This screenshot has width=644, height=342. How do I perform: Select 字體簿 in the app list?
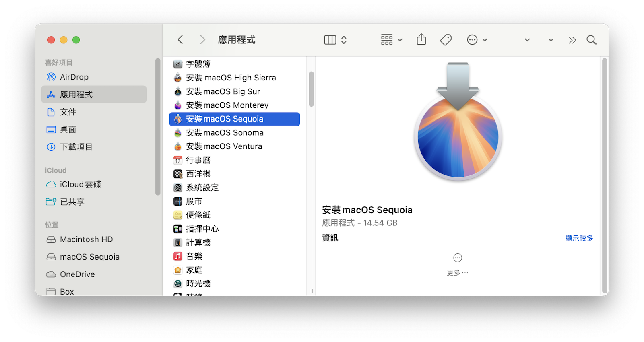coord(235,64)
